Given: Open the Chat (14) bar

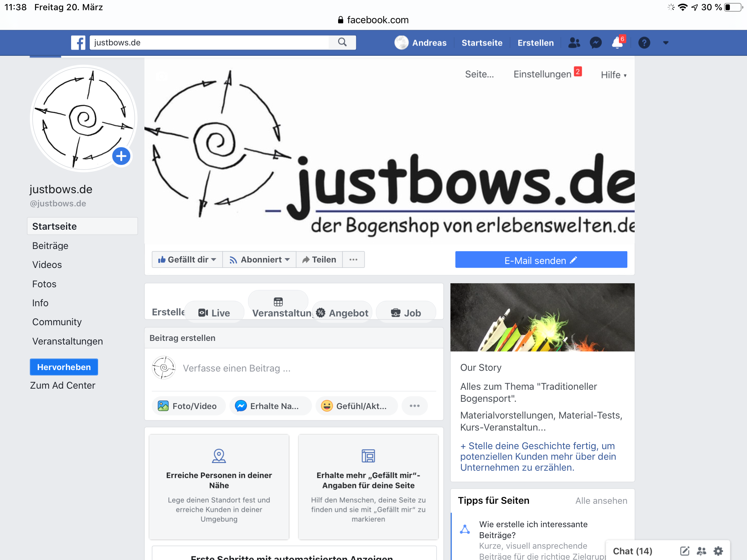Looking at the screenshot, I should tap(632, 551).
